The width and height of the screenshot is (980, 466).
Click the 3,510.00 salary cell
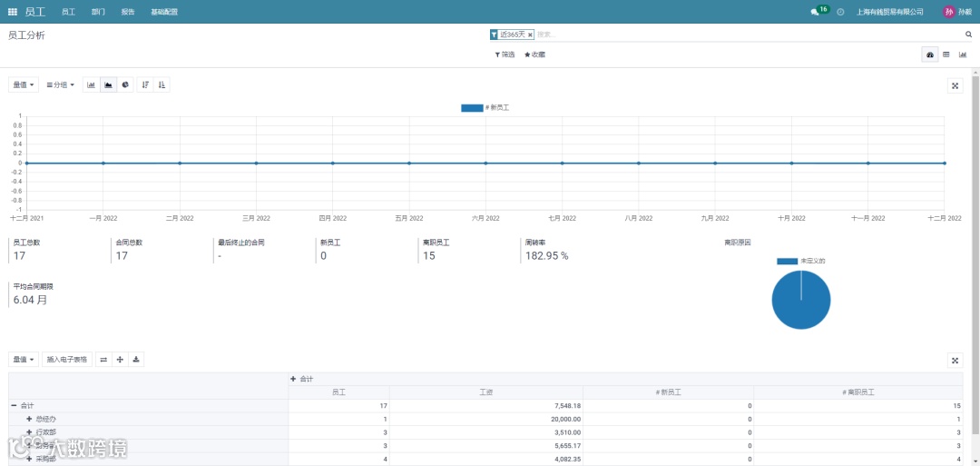pos(485,432)
